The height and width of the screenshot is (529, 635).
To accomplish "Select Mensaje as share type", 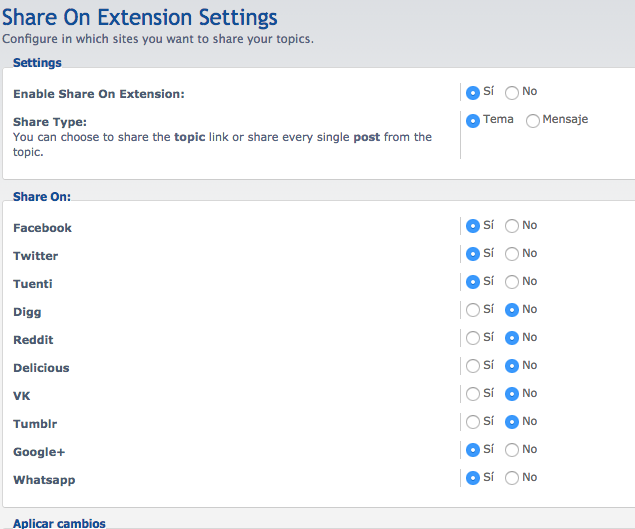I will [532, 121].
